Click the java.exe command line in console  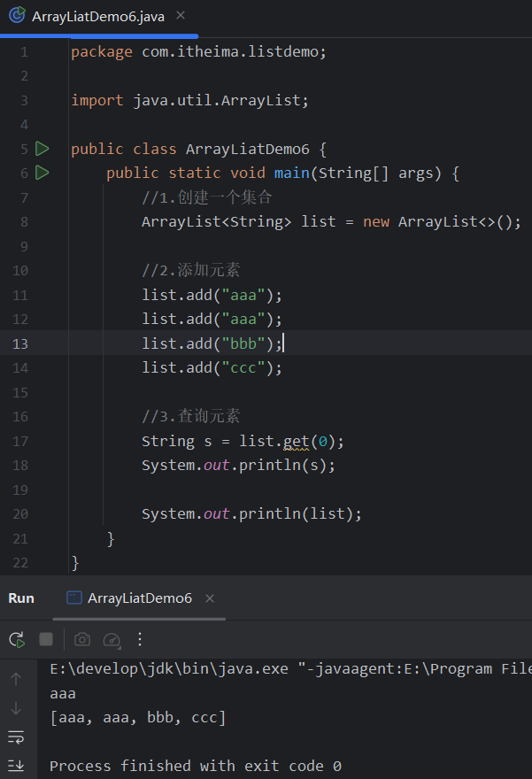tap(290, 669)
